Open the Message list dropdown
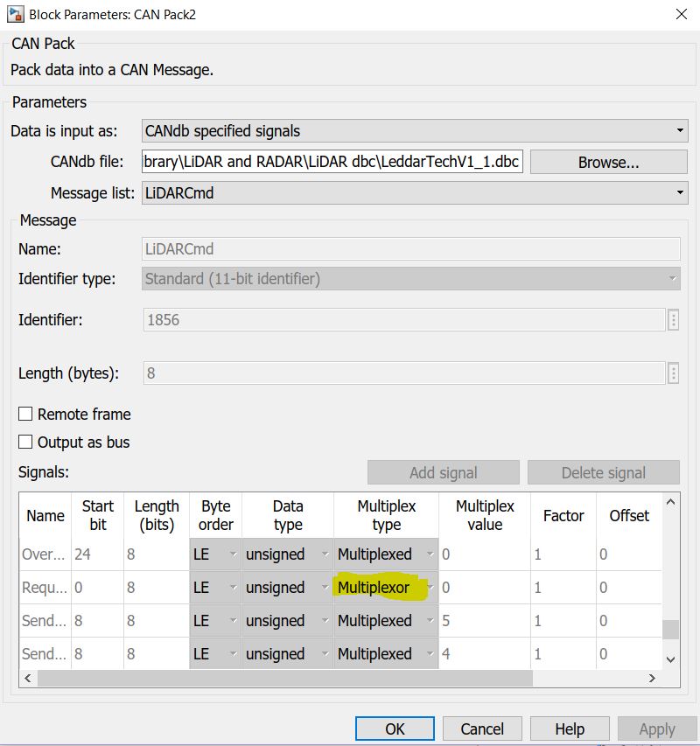 coord(680,192)
